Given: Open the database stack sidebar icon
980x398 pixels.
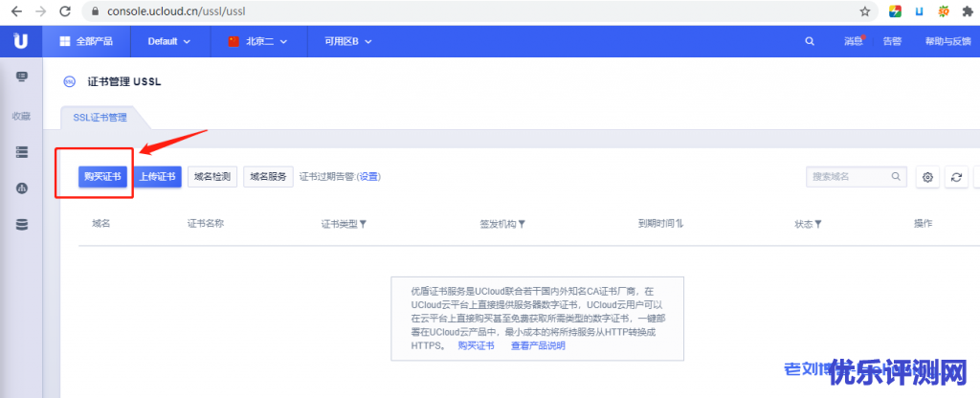Looking at the screenshot, I should pyautogui.click(x=22, y=225).
